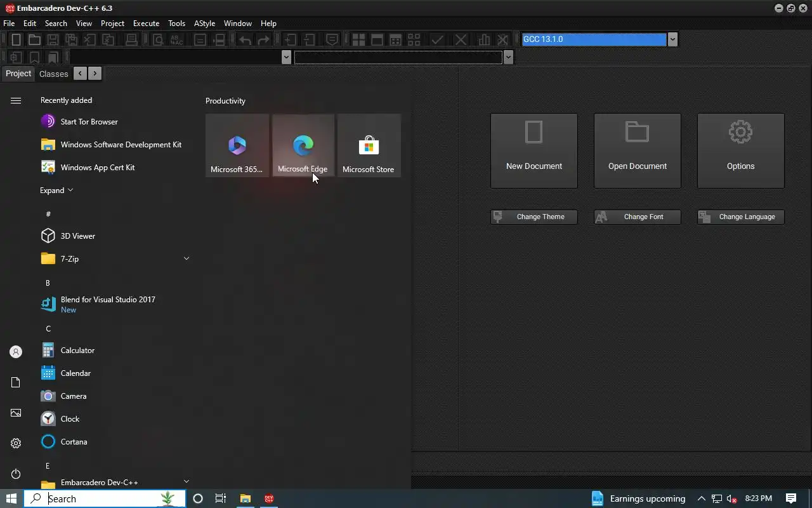Open Windows App Cert Kit entry
The width and height of the screenshot is (812, 508).
(x=115, y=168)
